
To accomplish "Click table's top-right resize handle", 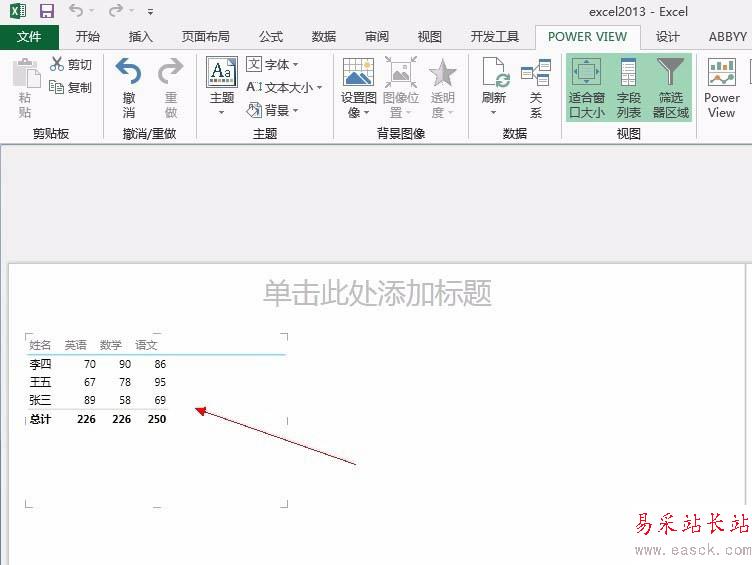I will [x=284, y=336].
